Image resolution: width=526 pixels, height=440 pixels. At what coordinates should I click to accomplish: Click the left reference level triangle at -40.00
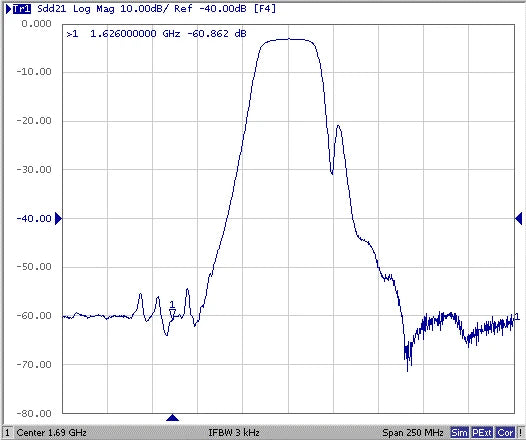[x=58, y=219]
